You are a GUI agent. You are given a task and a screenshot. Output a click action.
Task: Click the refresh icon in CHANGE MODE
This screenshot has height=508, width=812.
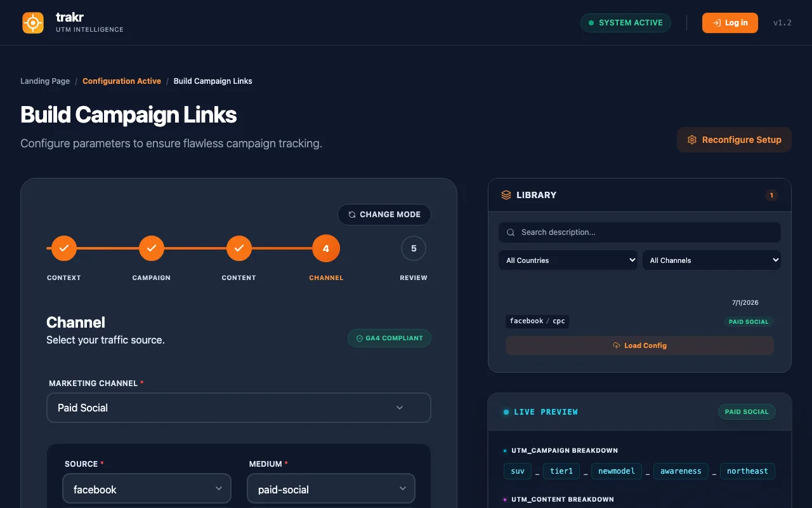[x=352, y=215]
